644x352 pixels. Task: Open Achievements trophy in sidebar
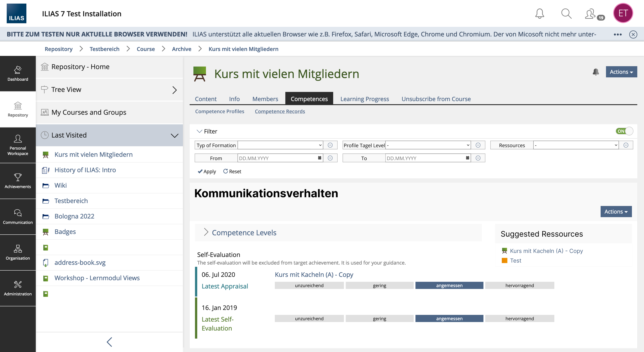(x=18, y=181)
